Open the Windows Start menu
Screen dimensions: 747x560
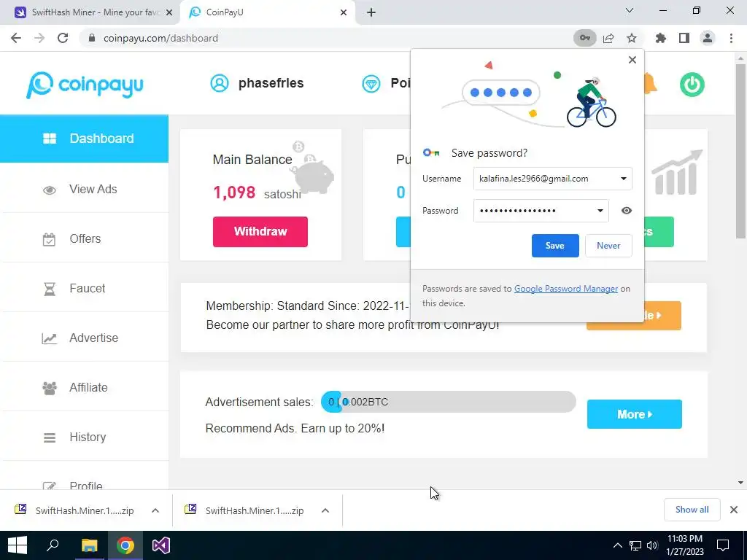(x=18, y=545)
